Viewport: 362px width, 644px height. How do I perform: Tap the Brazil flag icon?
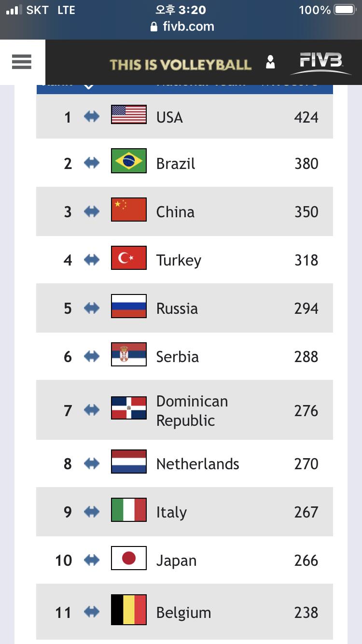coord(129,161)
